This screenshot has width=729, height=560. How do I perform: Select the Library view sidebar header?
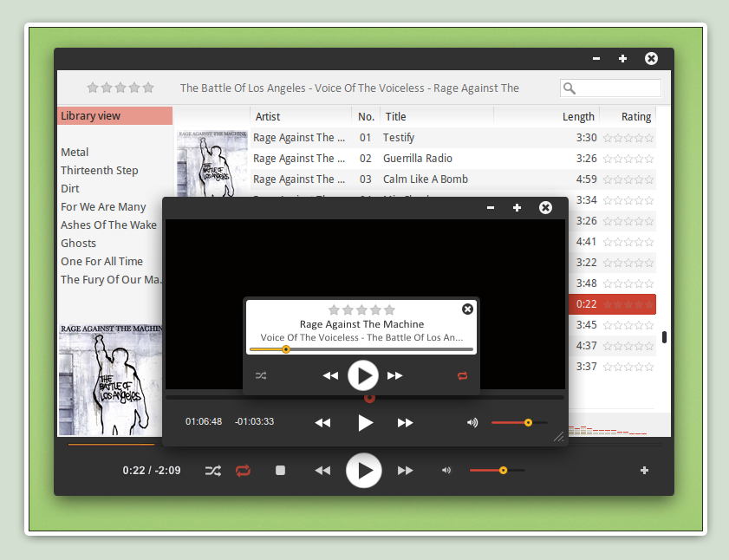[114, 116]
